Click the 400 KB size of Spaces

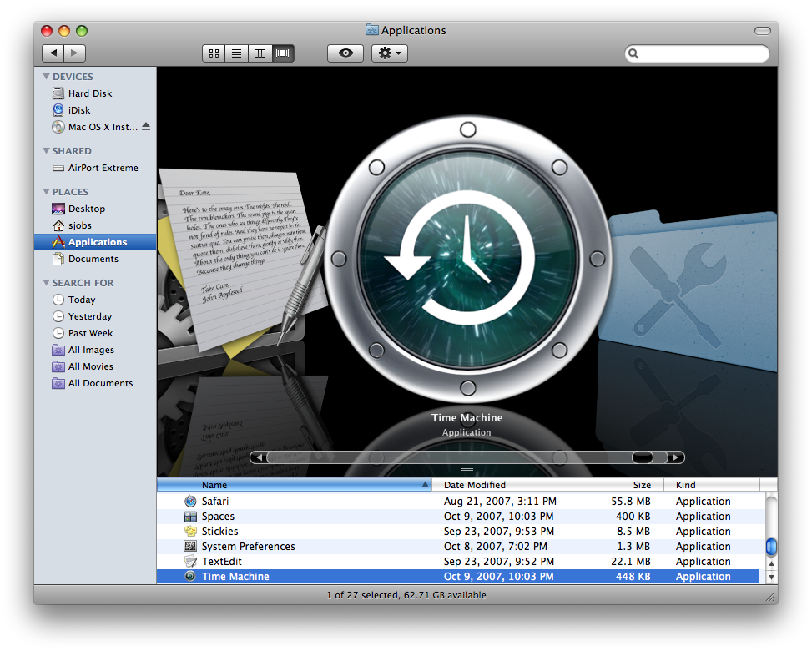pos(633,517)
